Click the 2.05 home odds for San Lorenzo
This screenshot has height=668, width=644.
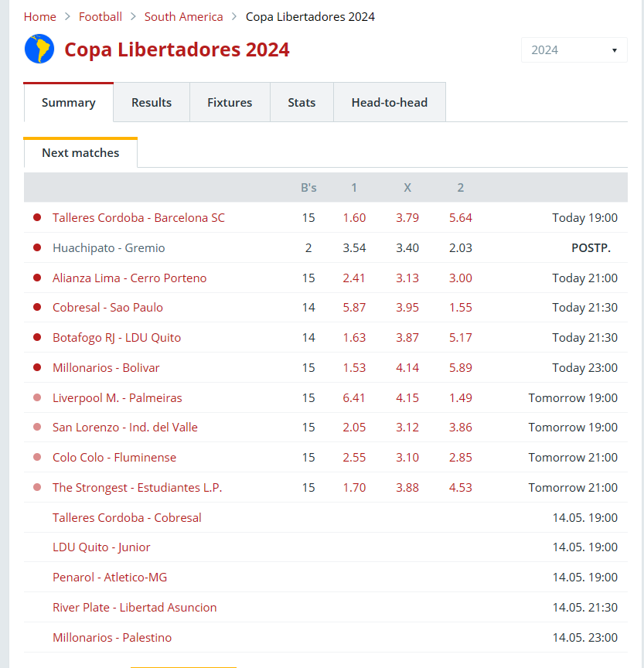click(354, 427)
